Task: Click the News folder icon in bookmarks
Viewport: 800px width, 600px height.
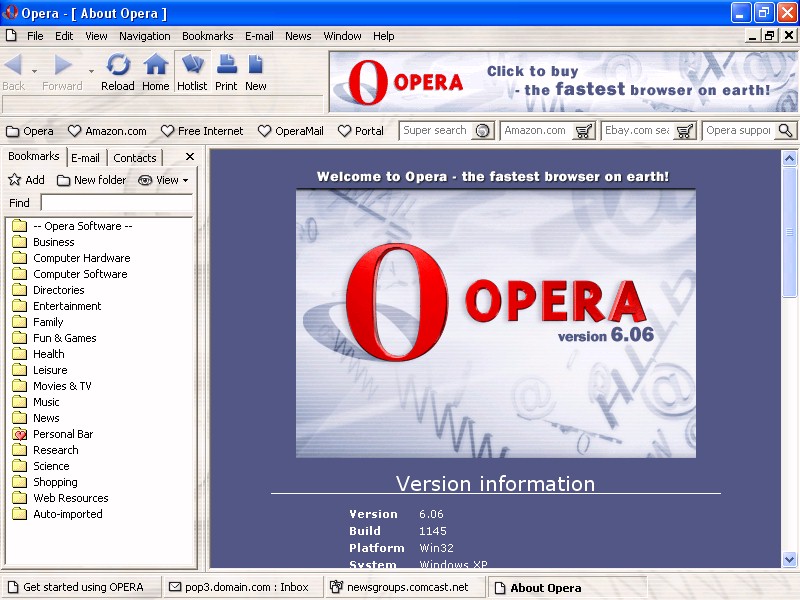Action: [x=19, y=418]
